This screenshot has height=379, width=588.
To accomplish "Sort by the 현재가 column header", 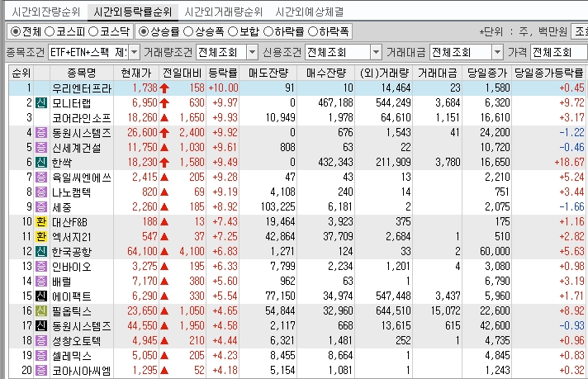I will click(x=136, y=73).
